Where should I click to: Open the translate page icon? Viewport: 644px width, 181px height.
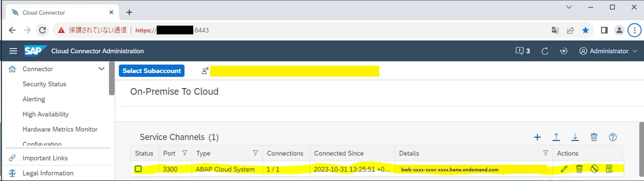point(555,30)
